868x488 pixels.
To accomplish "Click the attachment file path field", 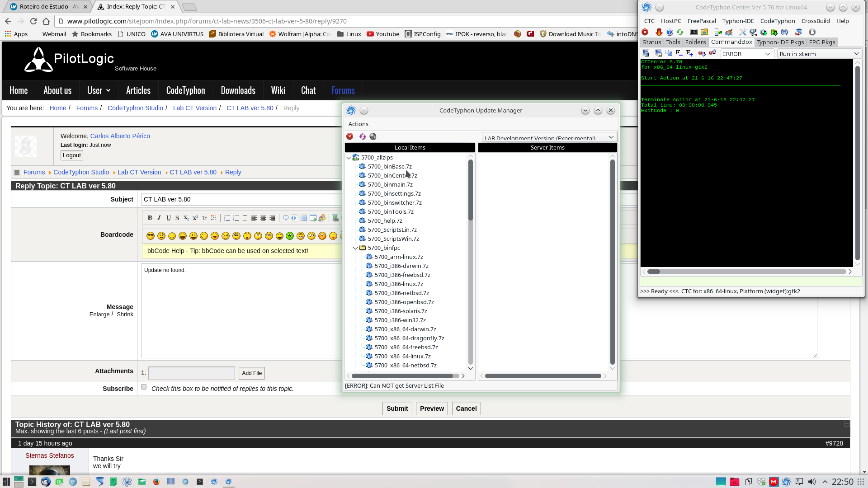I will point(192,373).
